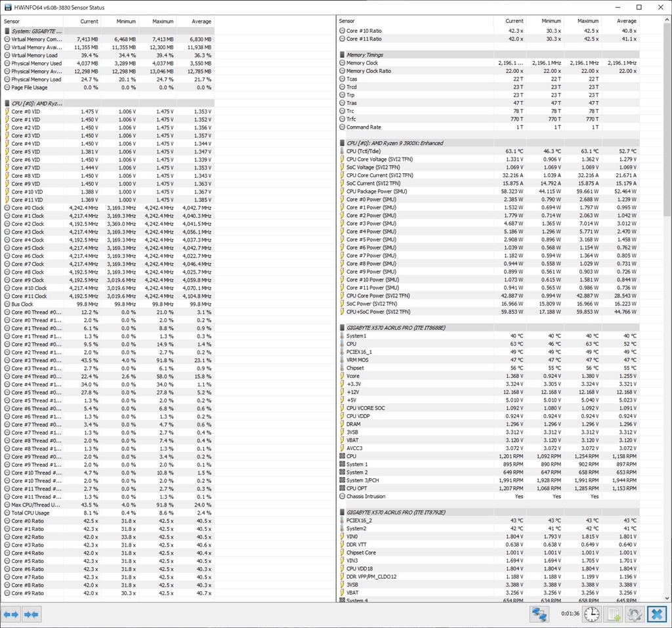Viewport: 672px width, 628px height.
Task: Select the Core #3 Clock row
Action: click(x=108, y=232)
